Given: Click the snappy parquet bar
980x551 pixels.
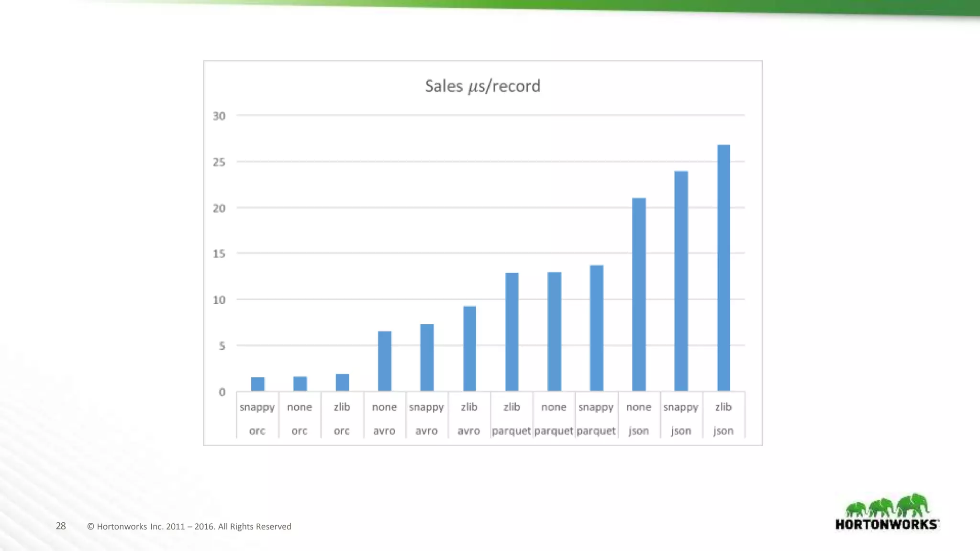Looking at the screenshot, I should [x=596, y=328].
